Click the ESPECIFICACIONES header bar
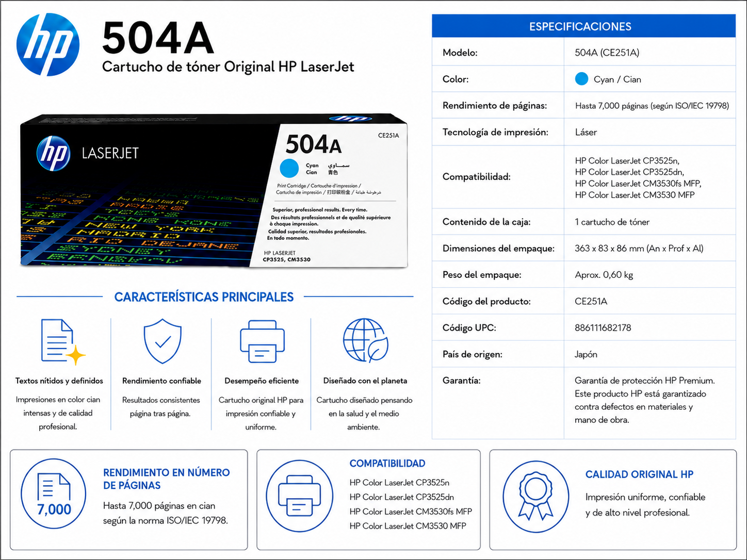 583,26
